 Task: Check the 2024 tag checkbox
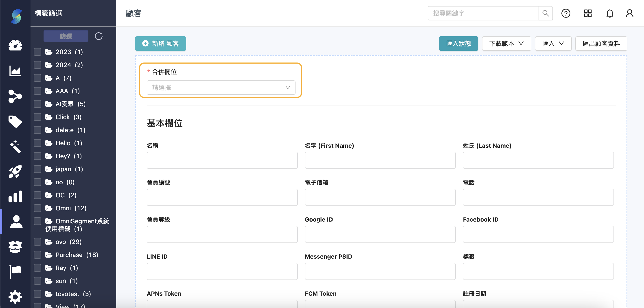tap(37, 65)
